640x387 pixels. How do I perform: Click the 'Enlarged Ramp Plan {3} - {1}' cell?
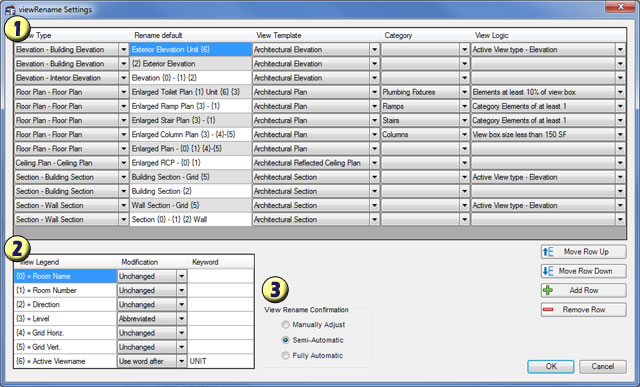coord(191,106)
